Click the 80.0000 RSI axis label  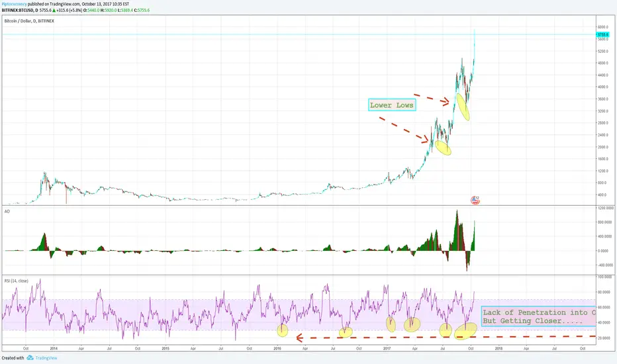[x=605, y=293]
